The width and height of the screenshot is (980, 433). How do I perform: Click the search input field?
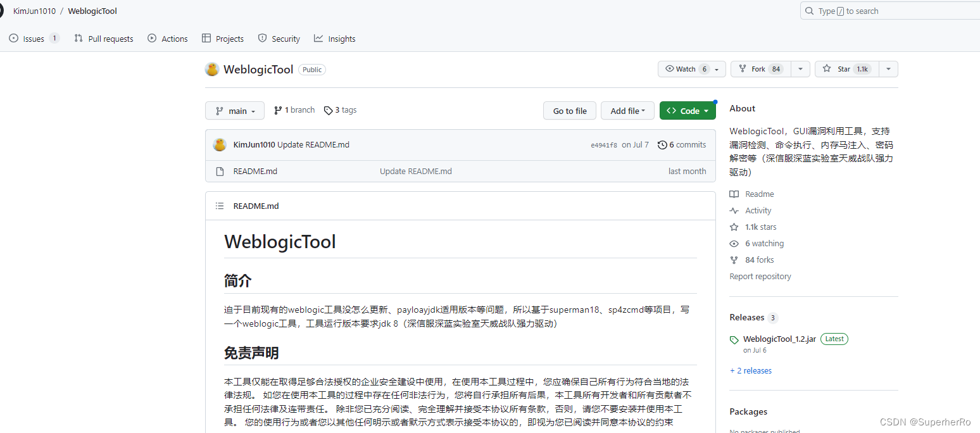click(886, 11)
